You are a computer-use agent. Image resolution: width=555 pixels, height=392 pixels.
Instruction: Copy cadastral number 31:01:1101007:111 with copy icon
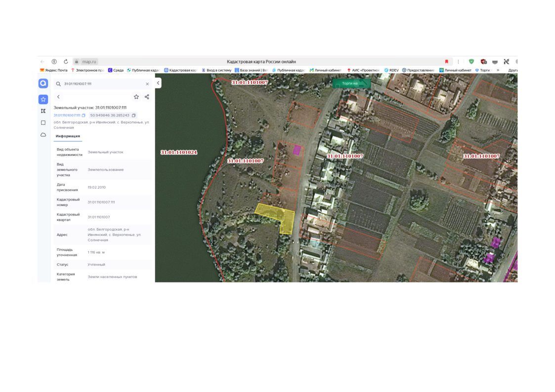click(84, 115)
